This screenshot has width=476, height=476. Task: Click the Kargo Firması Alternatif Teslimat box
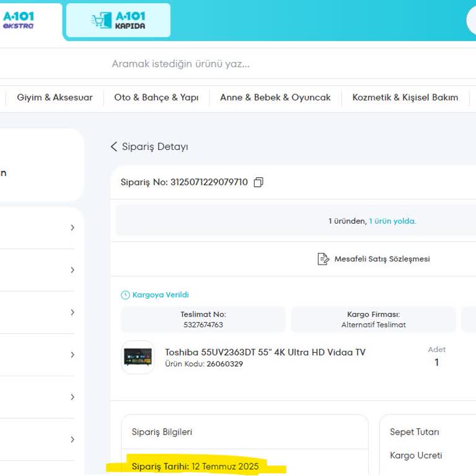coord(373,320)
